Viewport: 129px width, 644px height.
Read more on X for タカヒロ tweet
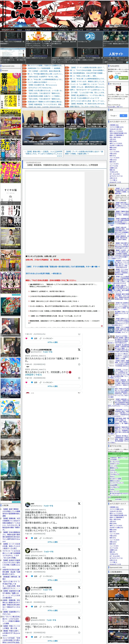click(53, 641)
